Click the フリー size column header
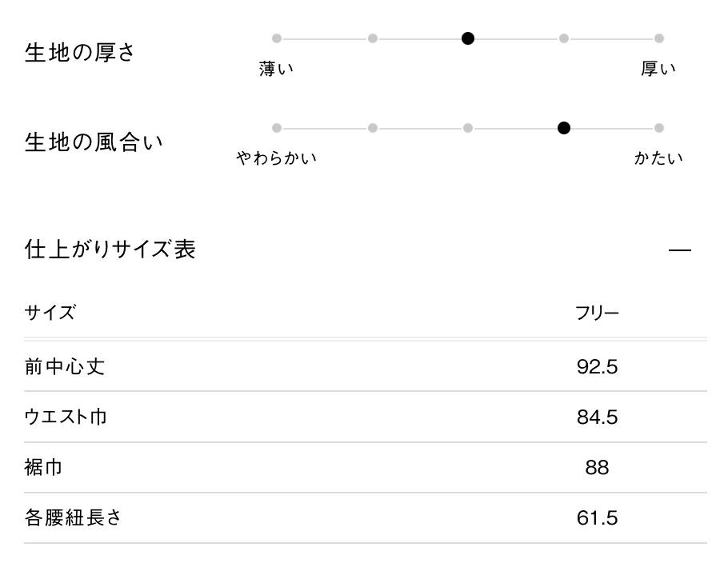Image resolution: width=728 pixels, height=563 pixels. 597,313
